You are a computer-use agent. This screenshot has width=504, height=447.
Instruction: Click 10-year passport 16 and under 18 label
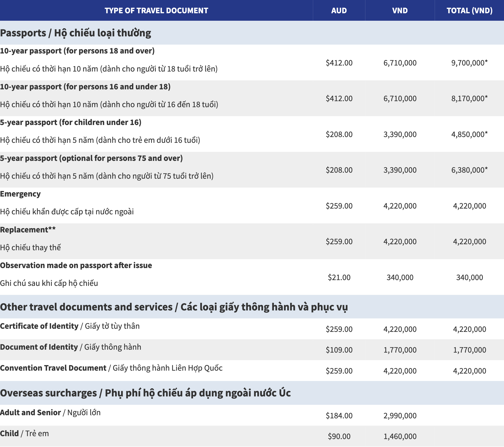pyautogui.click(x=85, y=87)
